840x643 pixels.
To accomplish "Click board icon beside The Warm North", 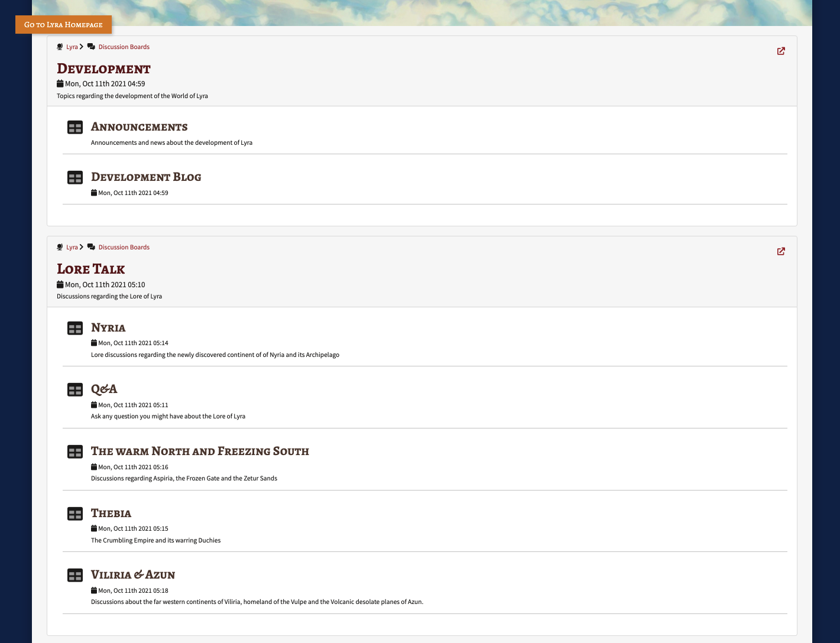I will click(x=75, y=452).
